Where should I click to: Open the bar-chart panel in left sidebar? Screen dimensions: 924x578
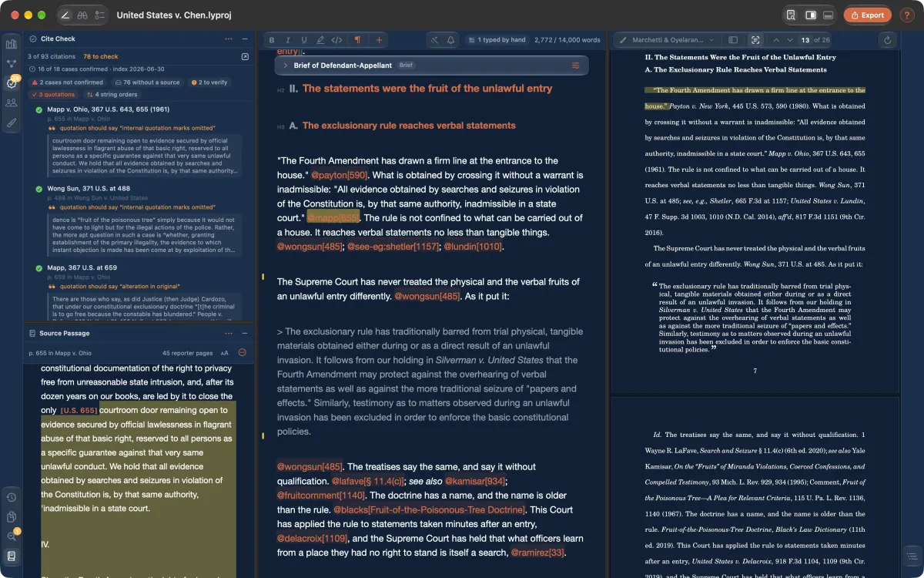click(x=12, y=44)
